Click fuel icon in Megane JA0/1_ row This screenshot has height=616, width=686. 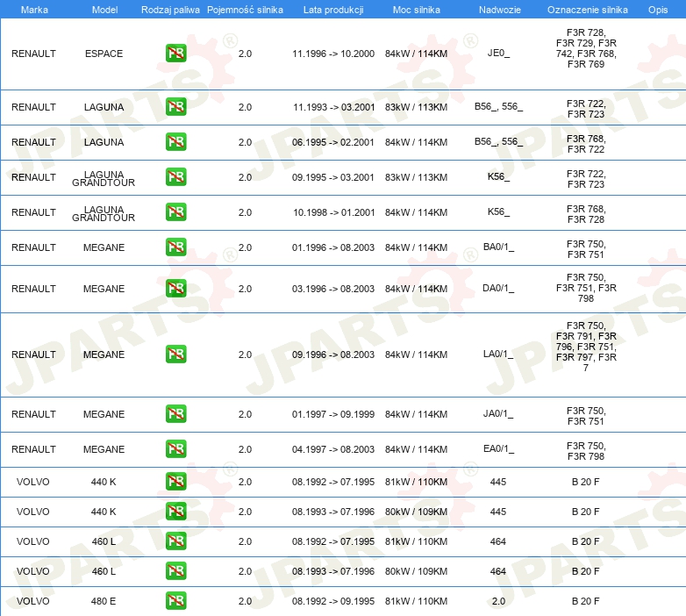(x=175, y=414)
